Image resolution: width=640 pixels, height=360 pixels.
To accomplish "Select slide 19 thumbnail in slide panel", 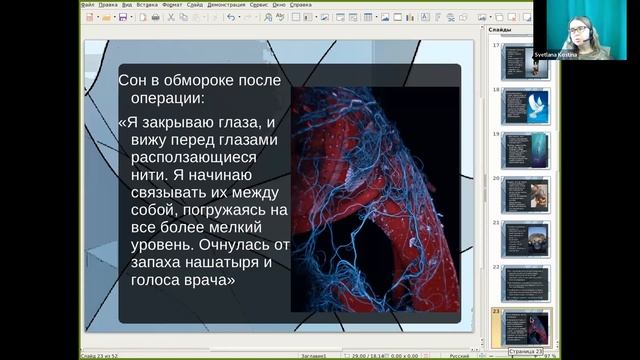I will [525, 151].
